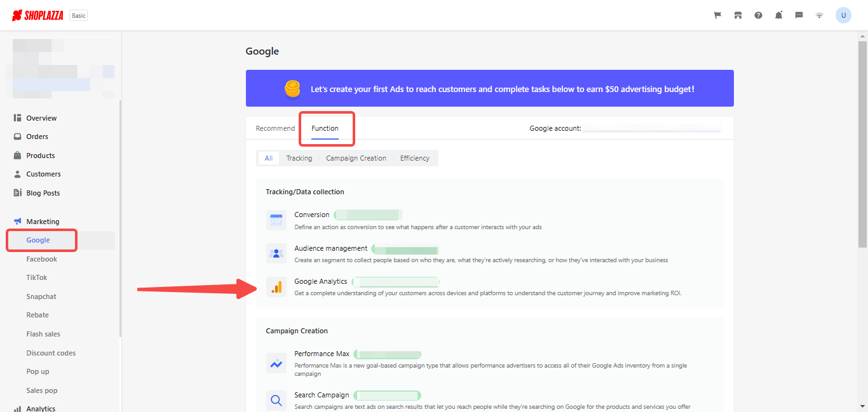Select the Tracking filter
Image resolution: width=868 pixels, height=412 pixels.
click(x=299, y=158)
